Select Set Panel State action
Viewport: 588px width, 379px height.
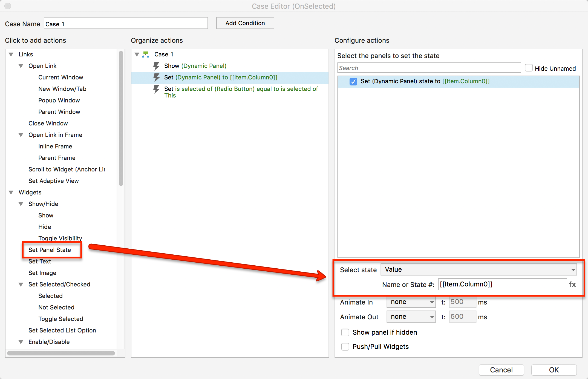point(50,250)
